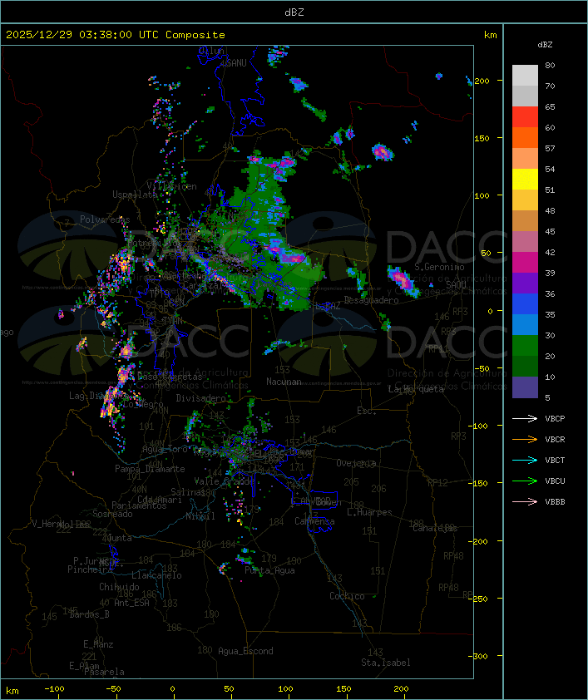Click the pink VBBB arrow icon

525,501
